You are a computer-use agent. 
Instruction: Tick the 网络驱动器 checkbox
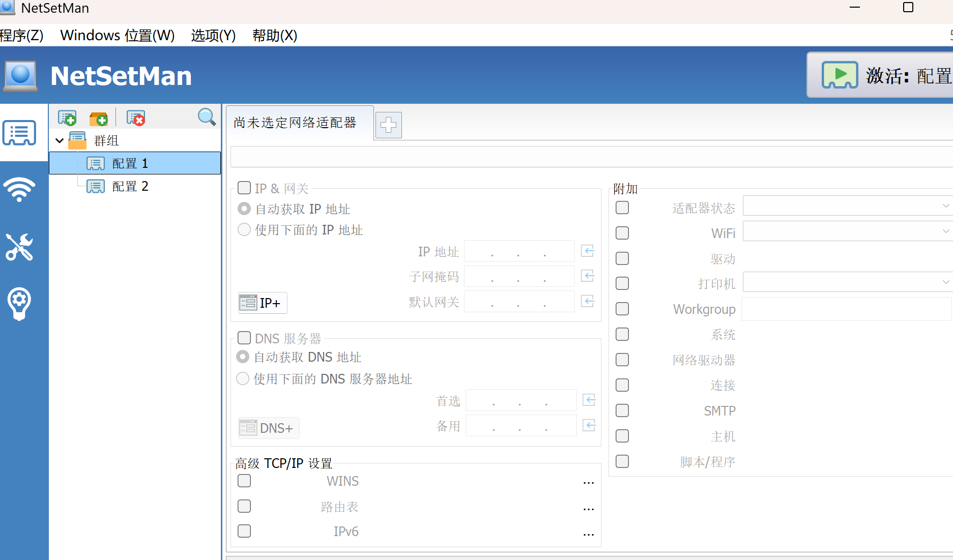click(622, 360)
